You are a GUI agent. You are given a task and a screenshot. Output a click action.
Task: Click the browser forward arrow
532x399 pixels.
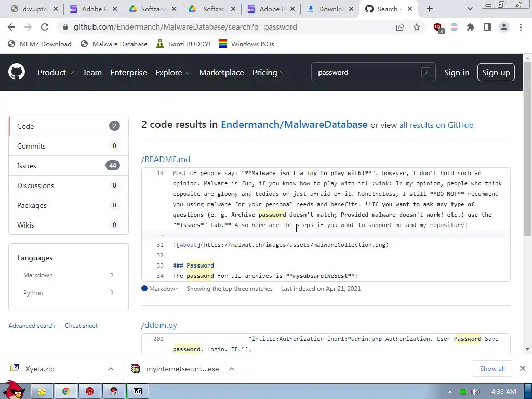click(28, 27)
